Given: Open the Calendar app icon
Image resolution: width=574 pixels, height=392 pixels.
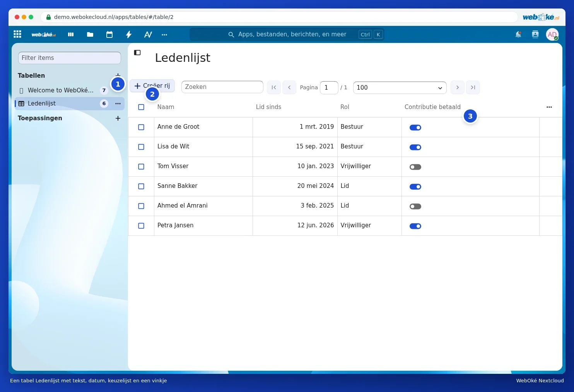Looking at the screenshot, I should pyautogui.click(x=109, y=34).
